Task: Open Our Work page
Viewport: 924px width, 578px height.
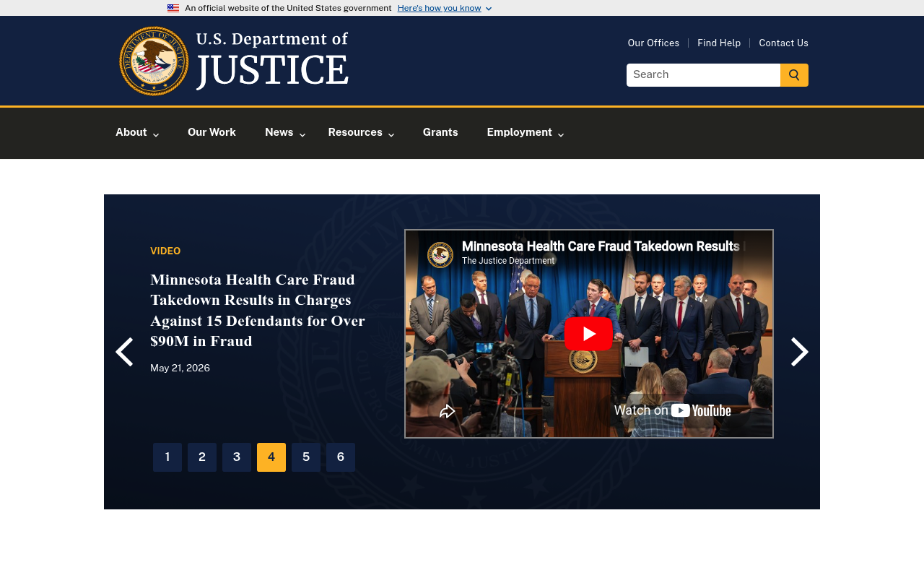Action: pos(212,132)
